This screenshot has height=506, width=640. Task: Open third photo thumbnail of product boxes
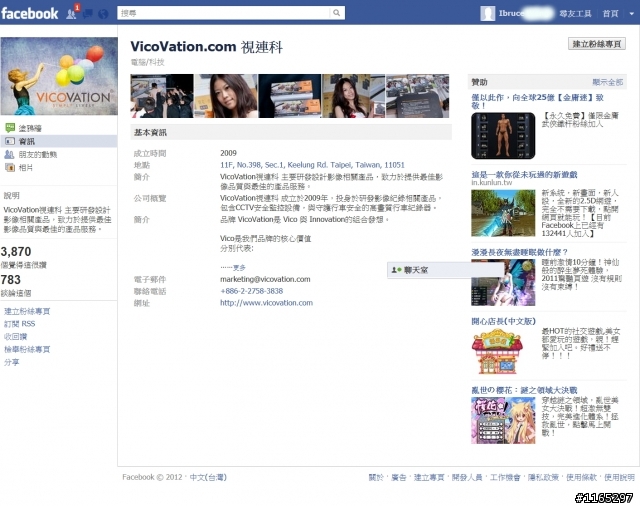(290, 96)
